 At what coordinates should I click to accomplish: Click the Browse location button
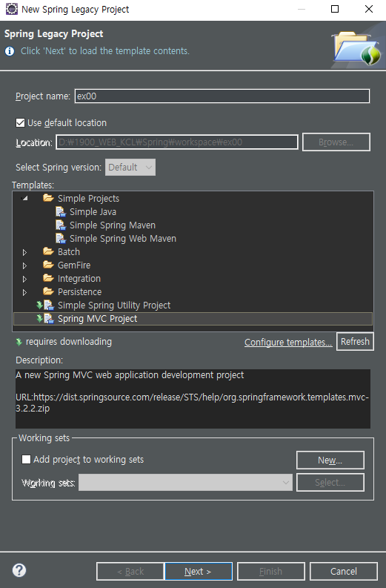[336, 142]
